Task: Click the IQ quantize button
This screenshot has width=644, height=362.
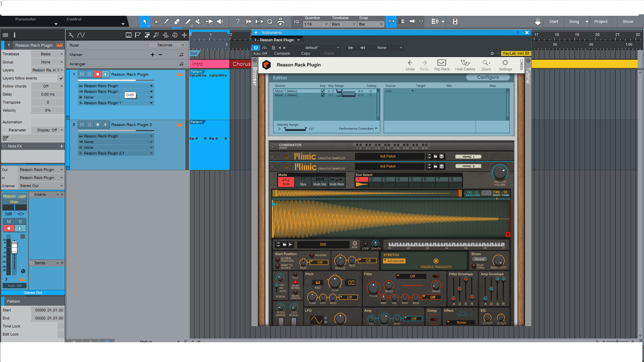Action: [x=297, y=21]
